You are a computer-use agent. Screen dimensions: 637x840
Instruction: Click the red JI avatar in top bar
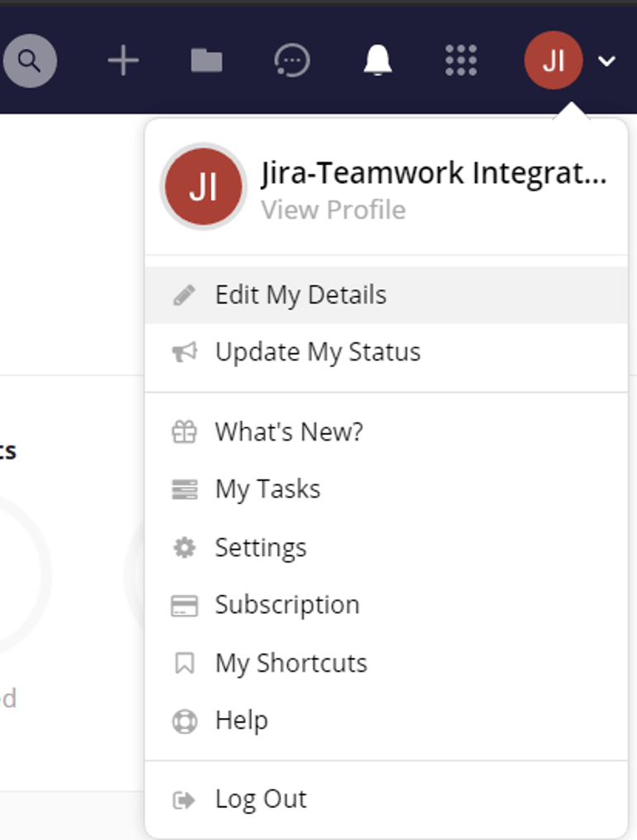click(x=553, y=61)
